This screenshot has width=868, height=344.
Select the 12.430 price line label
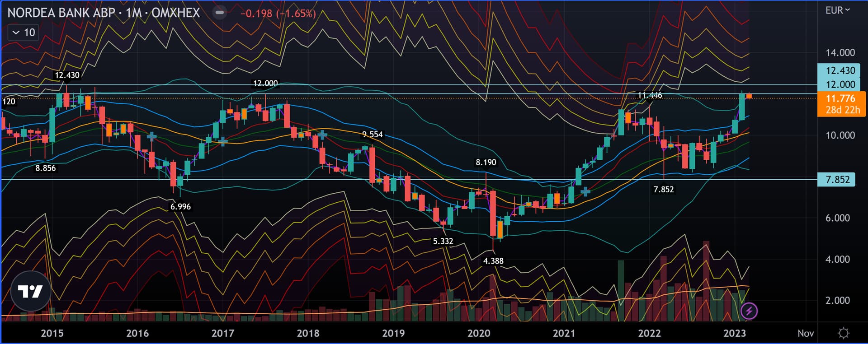[840, 70]
